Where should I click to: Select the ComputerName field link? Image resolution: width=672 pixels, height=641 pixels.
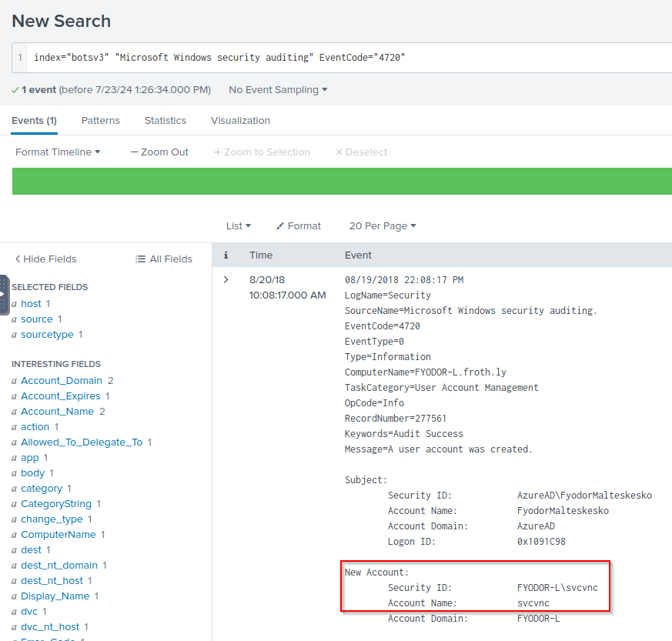click(59, 534)
